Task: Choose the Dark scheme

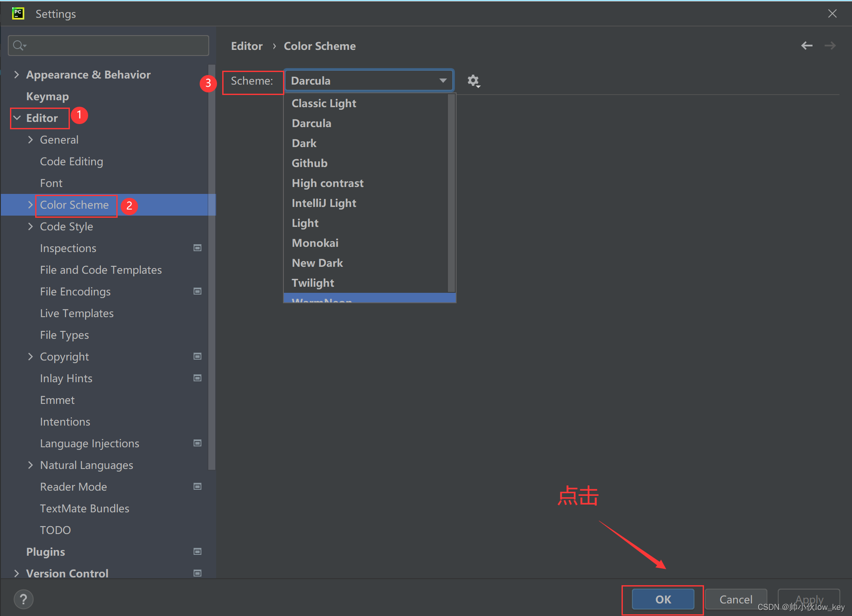Action: click(x=365, y=143)
